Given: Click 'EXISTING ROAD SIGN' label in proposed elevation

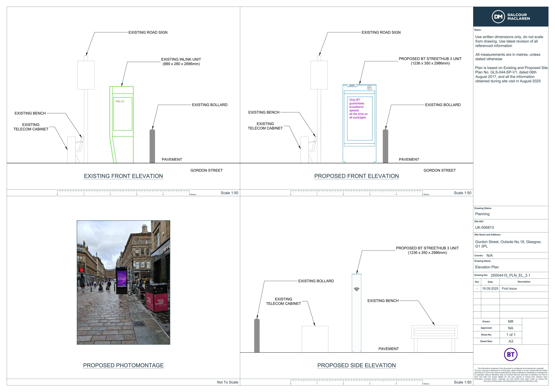Looking at the screenshot, I should (x=381, y=32).
